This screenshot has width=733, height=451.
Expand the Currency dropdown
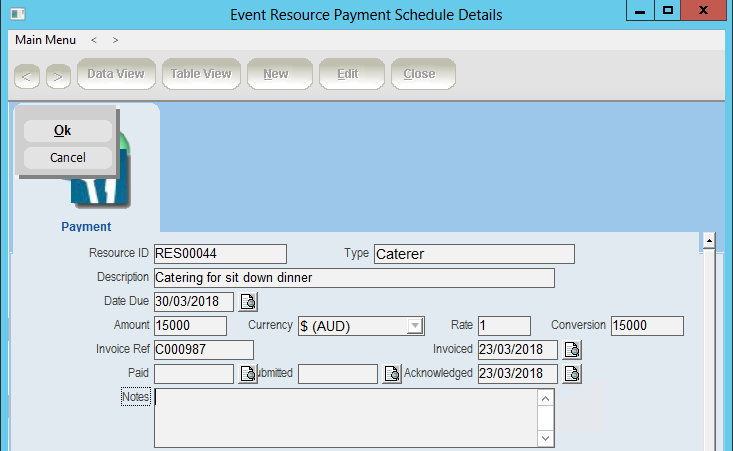pyautogui.click(x=414, y=326)
